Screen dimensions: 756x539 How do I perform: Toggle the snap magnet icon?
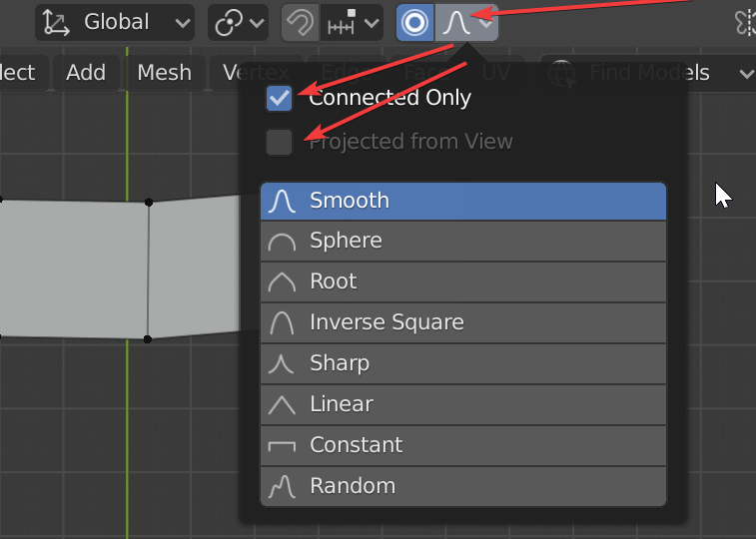pyautogui.click(x=300, y=23)
